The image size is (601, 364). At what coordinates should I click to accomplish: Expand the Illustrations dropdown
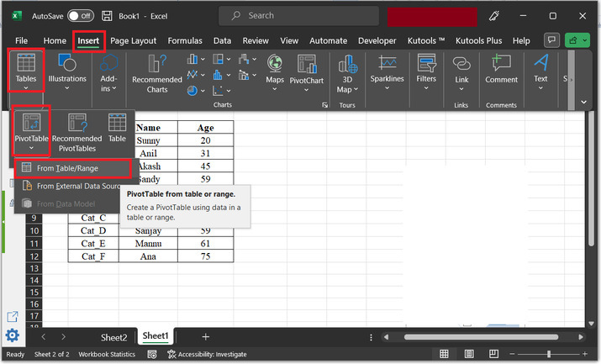[67, 71]
